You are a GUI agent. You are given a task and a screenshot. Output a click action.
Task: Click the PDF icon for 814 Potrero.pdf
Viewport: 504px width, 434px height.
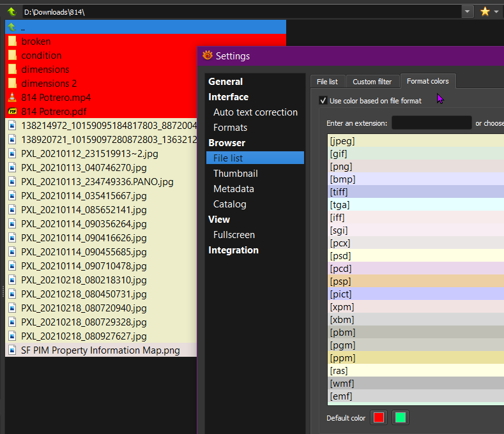(12, 112)
